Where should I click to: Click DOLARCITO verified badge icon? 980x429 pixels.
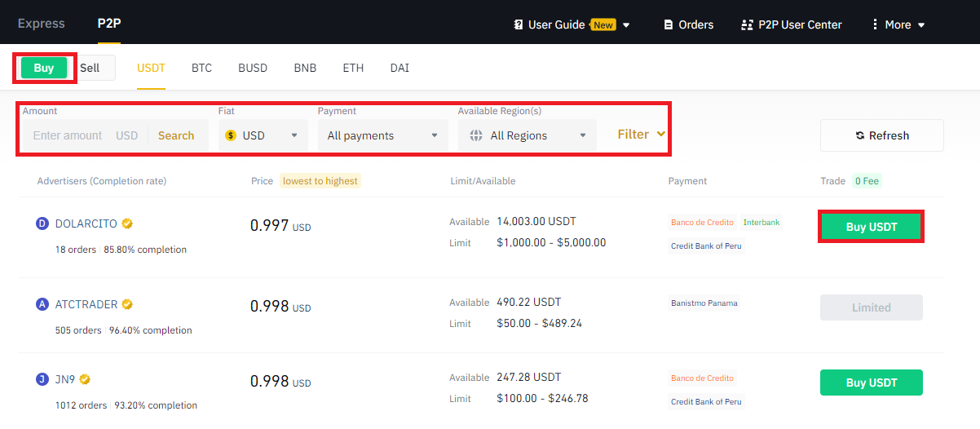(128, 223)
